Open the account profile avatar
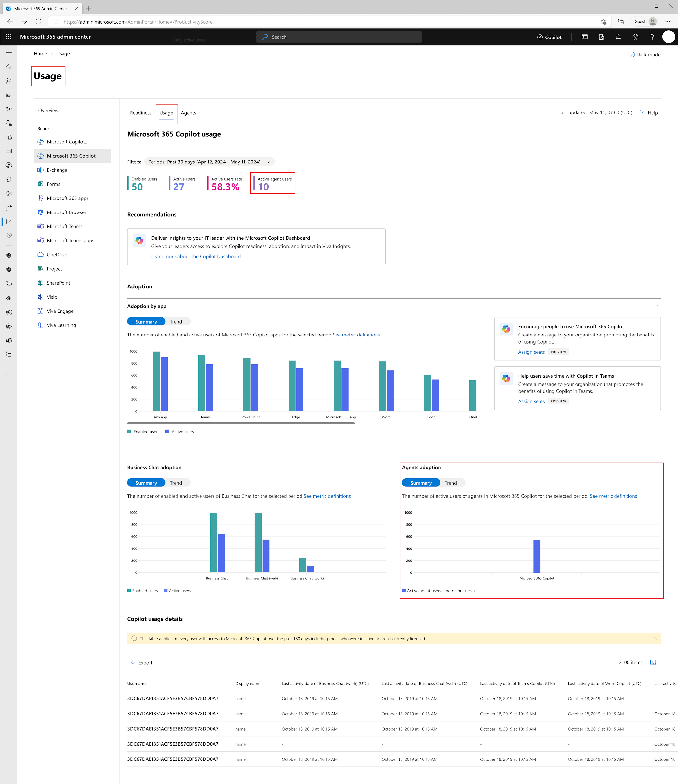 [x=668, y=37]
